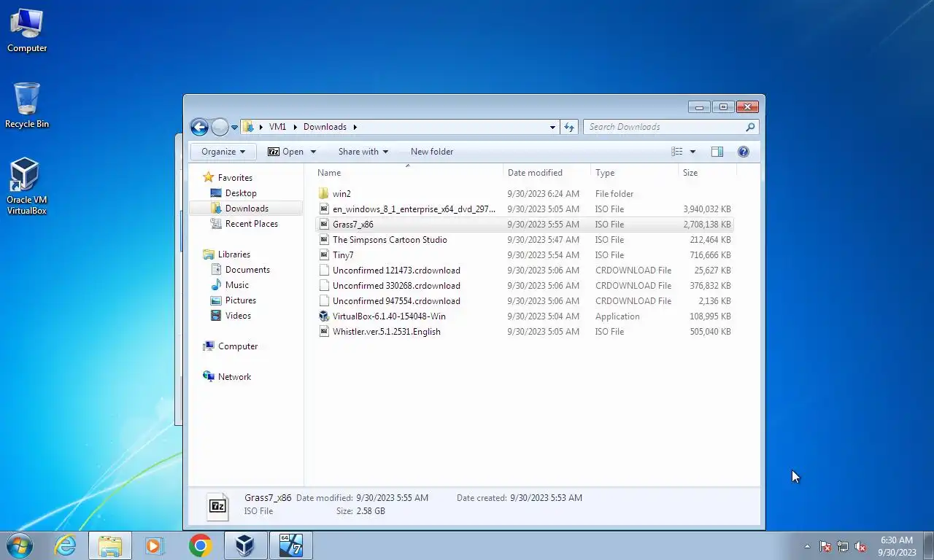Open the Organize menu
Viewport: 934px width, 560px height.
(223, 152)
